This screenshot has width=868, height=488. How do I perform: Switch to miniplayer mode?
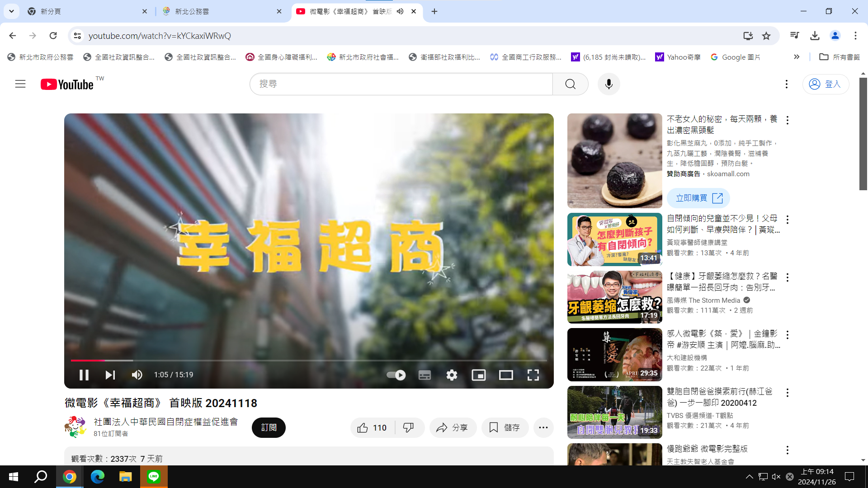tap(479, 375)
